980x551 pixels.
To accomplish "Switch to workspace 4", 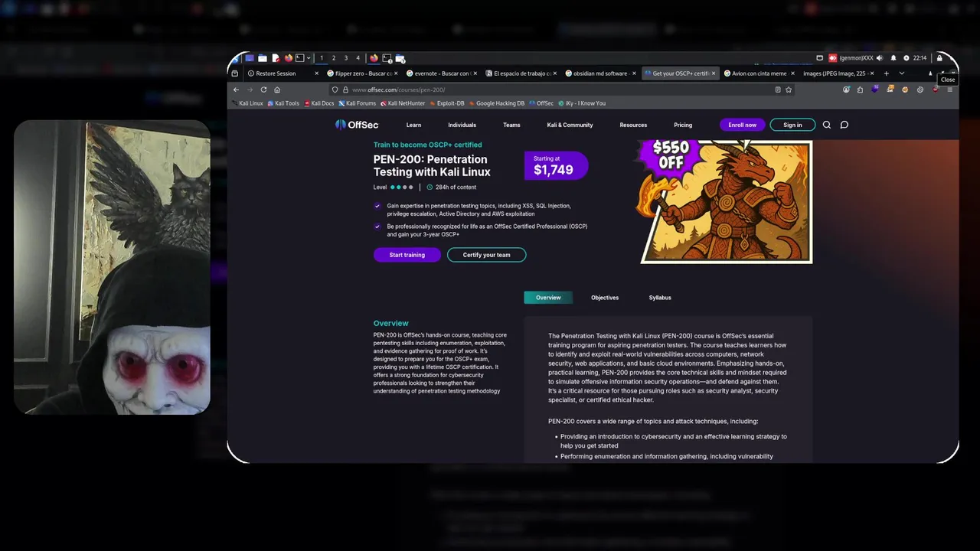I will 358,58.
